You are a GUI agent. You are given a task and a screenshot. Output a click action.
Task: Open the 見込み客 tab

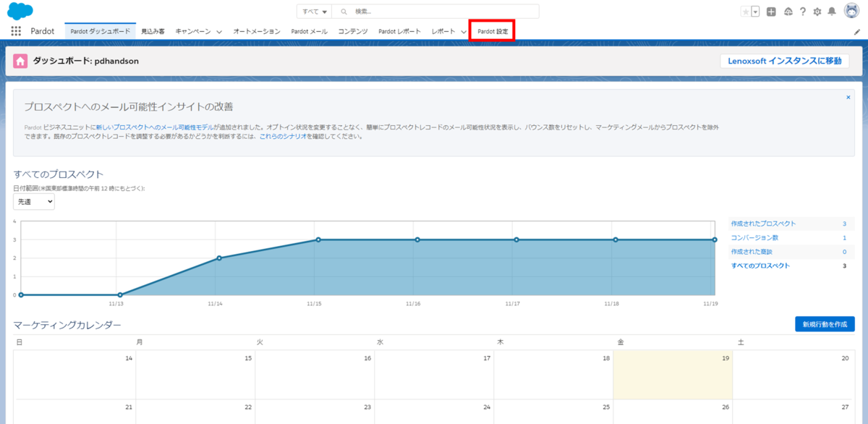(x=153, y=32)
